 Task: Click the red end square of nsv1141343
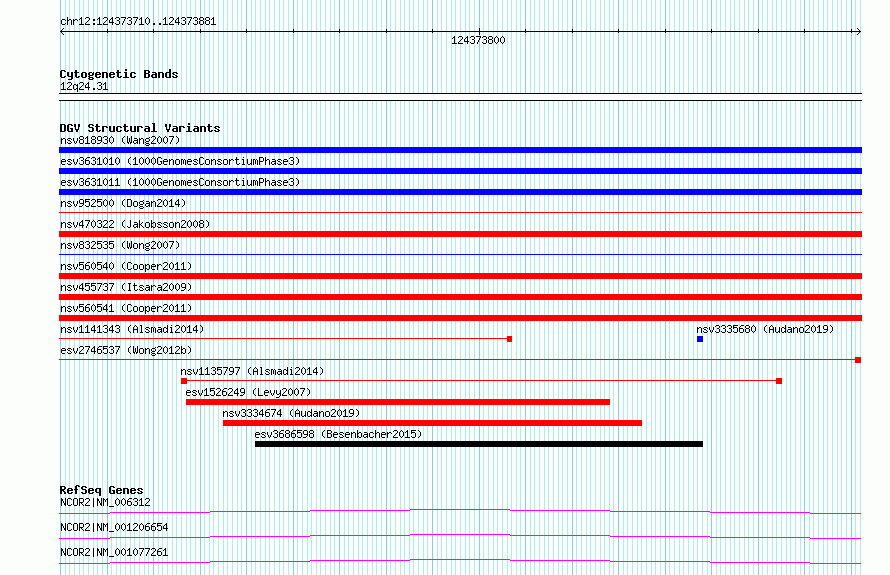[x=509, y=339]
